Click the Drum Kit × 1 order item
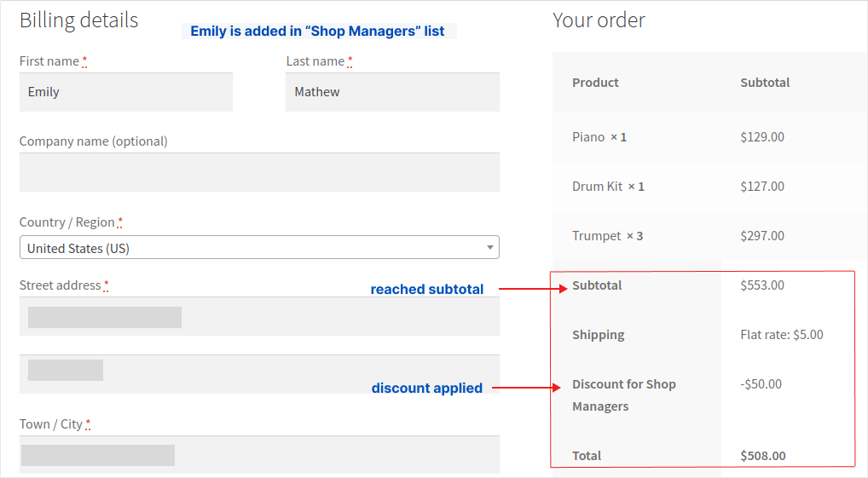868x478 pixels. pyautogui.click(x=608, y=187)
